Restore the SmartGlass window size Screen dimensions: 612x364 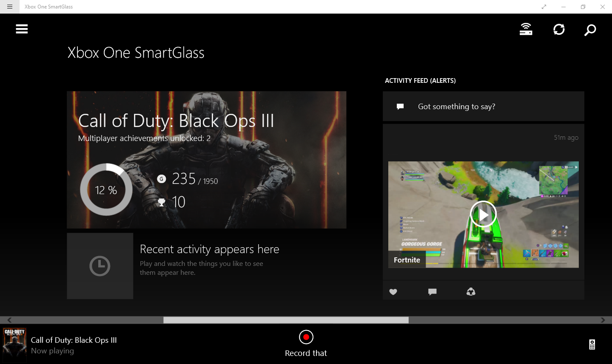click(583, 7)
